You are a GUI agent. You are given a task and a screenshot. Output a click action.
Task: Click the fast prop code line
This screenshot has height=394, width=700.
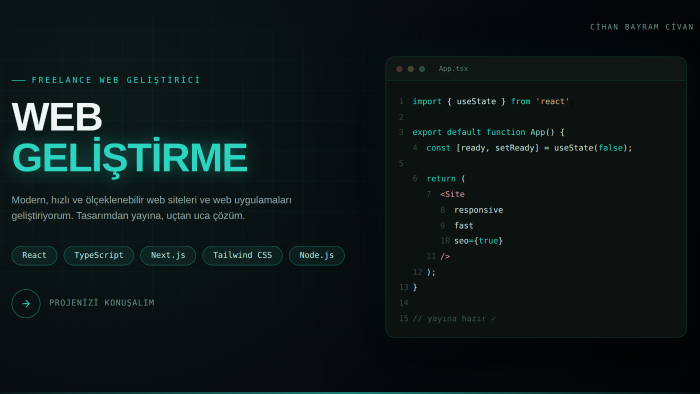coord(463,226)
